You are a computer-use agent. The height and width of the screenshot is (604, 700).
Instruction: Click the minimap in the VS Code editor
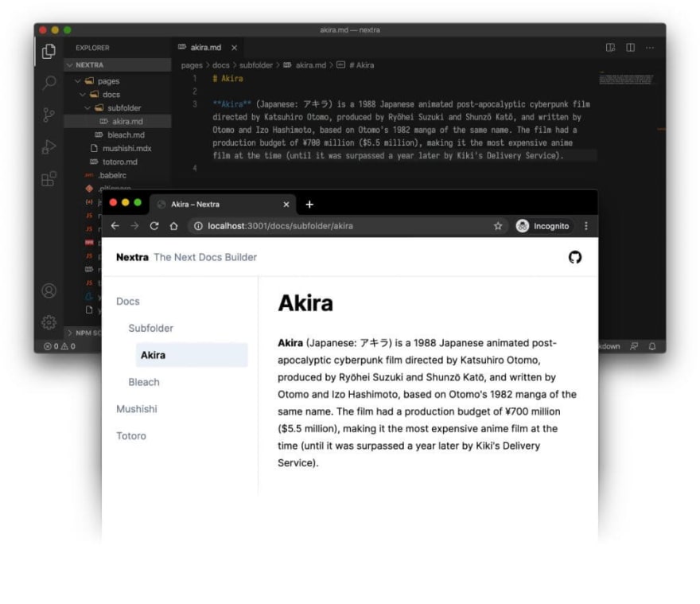[626, 79]
